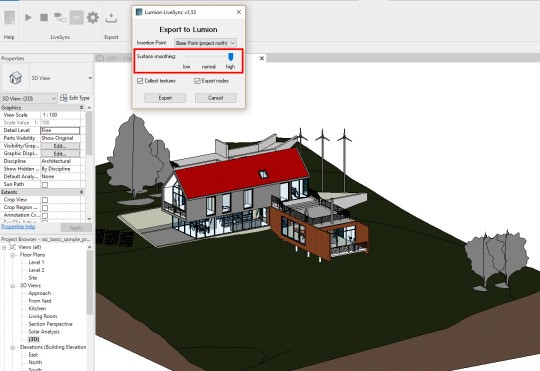Click Cancel in the Lumion dialog
This screenshot has width=540, height=371.
tap(216, 98)
